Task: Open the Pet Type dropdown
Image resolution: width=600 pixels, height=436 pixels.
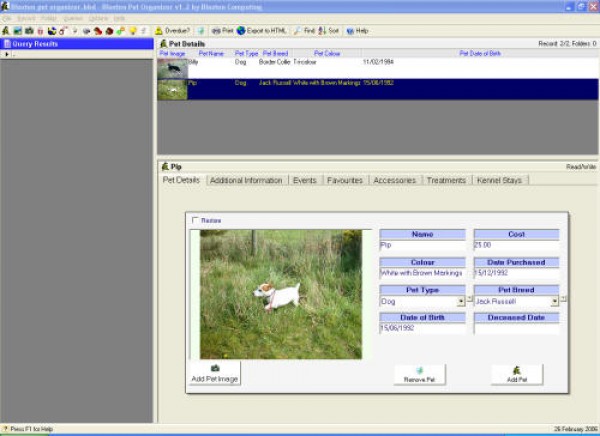Action: pyautogui.click(x=461, y=300)
